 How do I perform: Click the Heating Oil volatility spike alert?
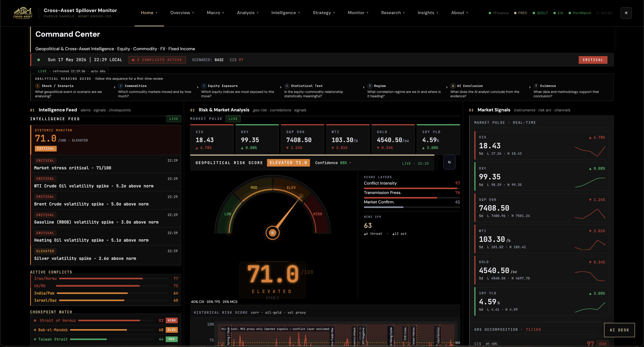click(106, 237)
